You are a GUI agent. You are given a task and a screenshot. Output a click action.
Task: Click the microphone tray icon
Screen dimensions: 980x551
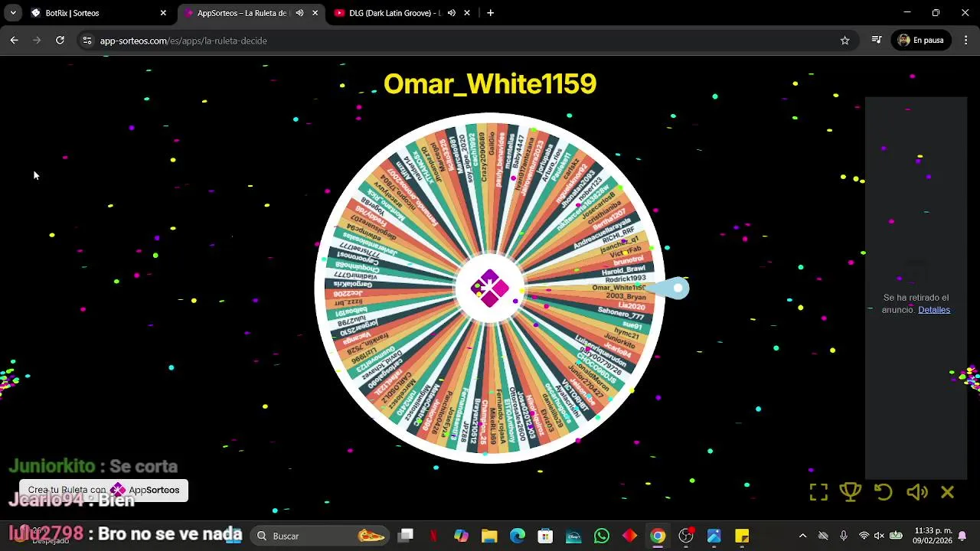[844, 536]
